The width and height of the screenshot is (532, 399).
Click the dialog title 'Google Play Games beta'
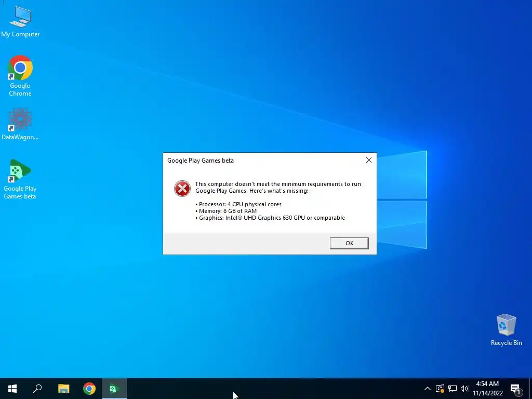coord(201,161)
